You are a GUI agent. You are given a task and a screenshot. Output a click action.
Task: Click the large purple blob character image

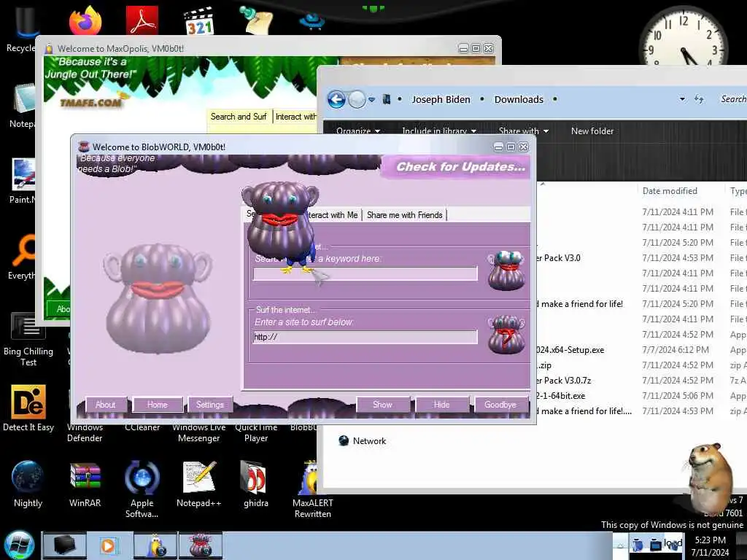[158, 298]
